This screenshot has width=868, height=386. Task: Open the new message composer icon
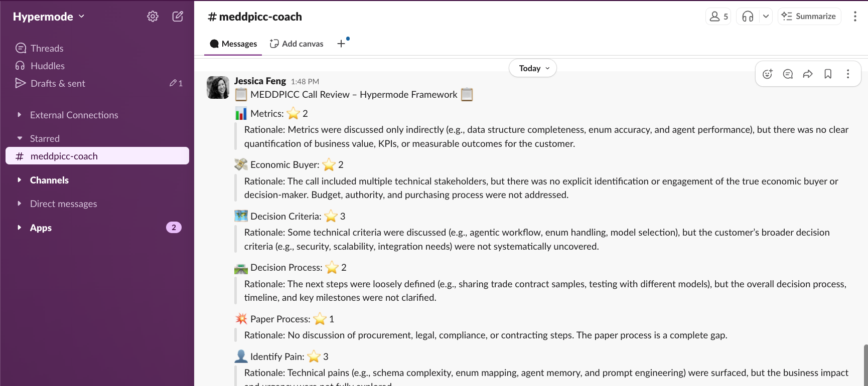point(178,16)
